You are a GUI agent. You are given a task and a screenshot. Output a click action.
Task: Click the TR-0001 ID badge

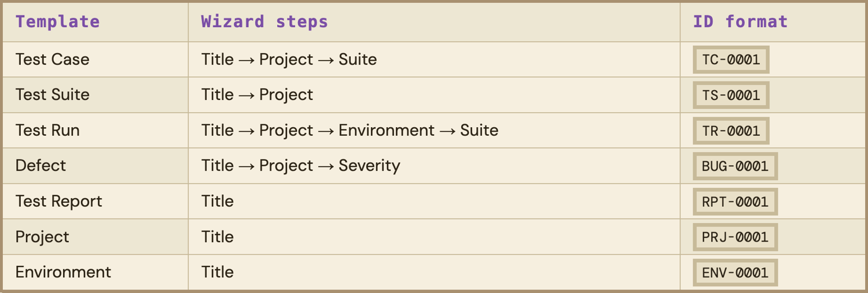coord(731,131)
